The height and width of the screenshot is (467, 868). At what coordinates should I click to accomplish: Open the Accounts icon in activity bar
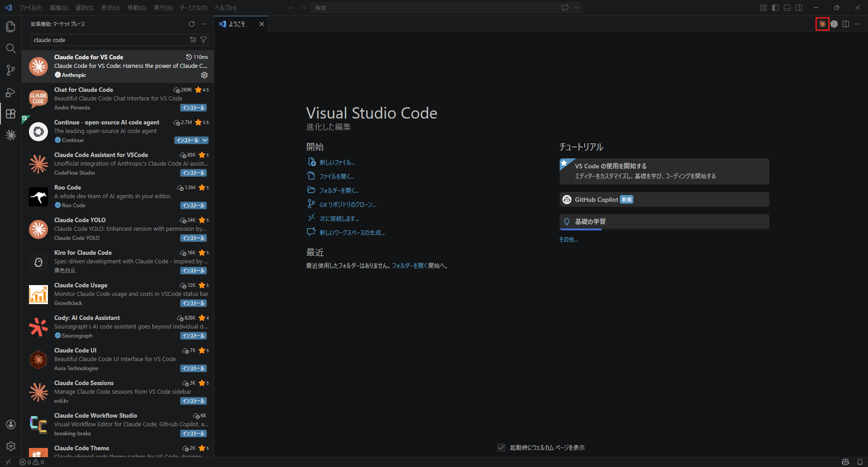tap(11, 424)
